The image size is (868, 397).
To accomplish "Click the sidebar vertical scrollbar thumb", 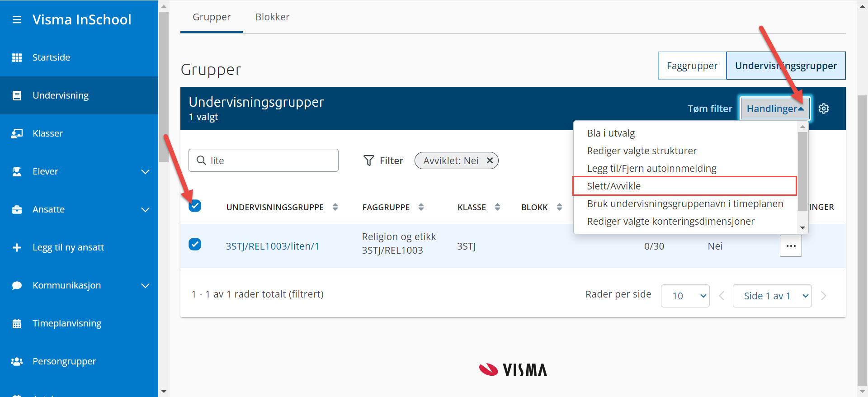I will (x=164, y=87).
